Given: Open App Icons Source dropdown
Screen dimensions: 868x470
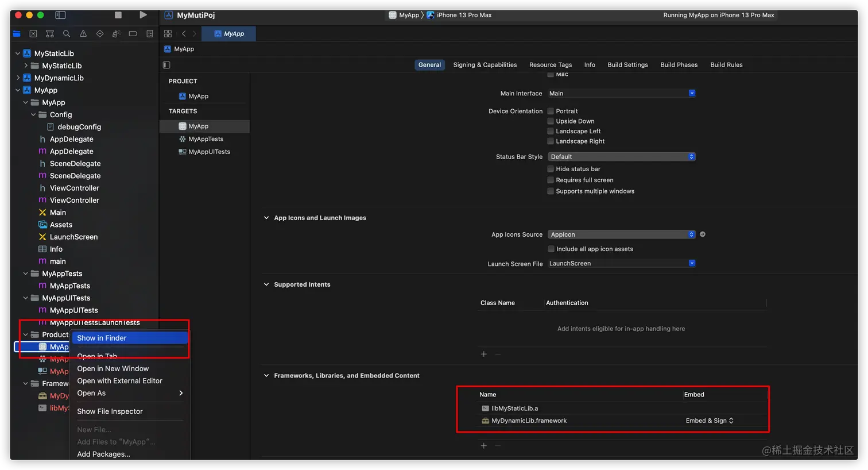Looking at the screenshot, I should click(x=622, y=234).
